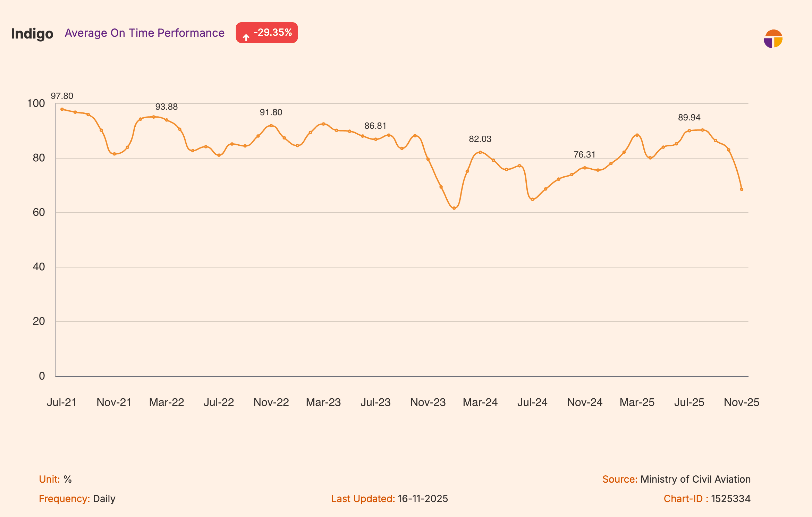Click the 89.94 peak value label

[689, 118]
